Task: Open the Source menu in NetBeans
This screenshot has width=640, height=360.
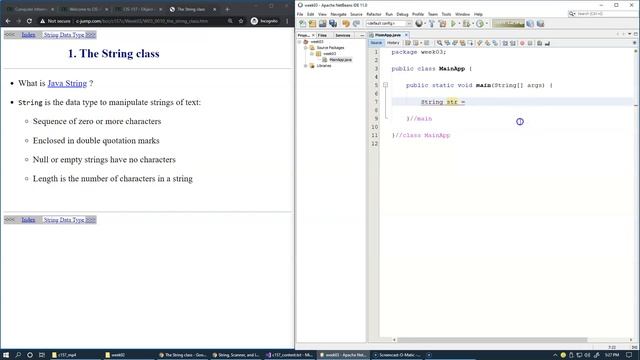Action: (356, 14)
